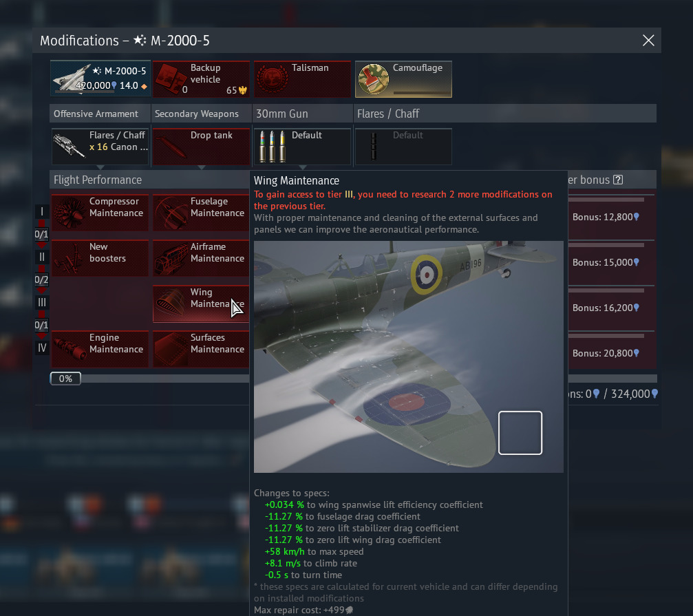Open tier bonus help question mark
This screenshot has width=693, height=616.
coord(618,180)
